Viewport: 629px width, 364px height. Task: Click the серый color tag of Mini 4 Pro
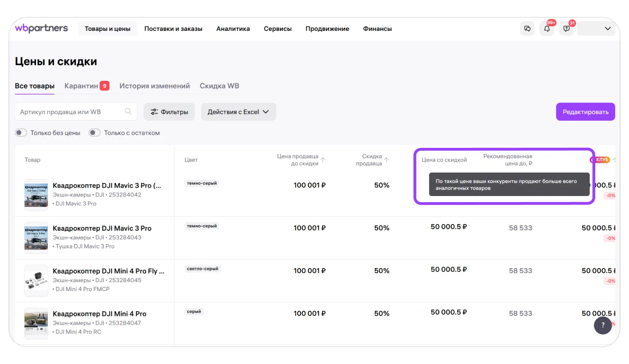pos(194,312)
